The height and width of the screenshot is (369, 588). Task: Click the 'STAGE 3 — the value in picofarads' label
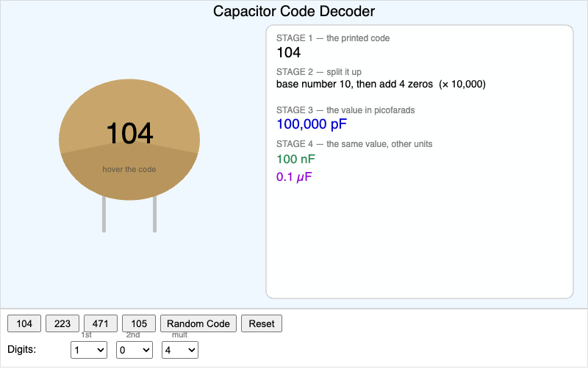tap(345, 110)
